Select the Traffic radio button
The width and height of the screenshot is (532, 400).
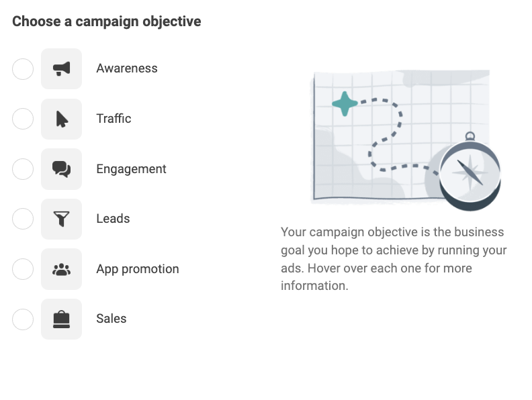tap(23, 119)
